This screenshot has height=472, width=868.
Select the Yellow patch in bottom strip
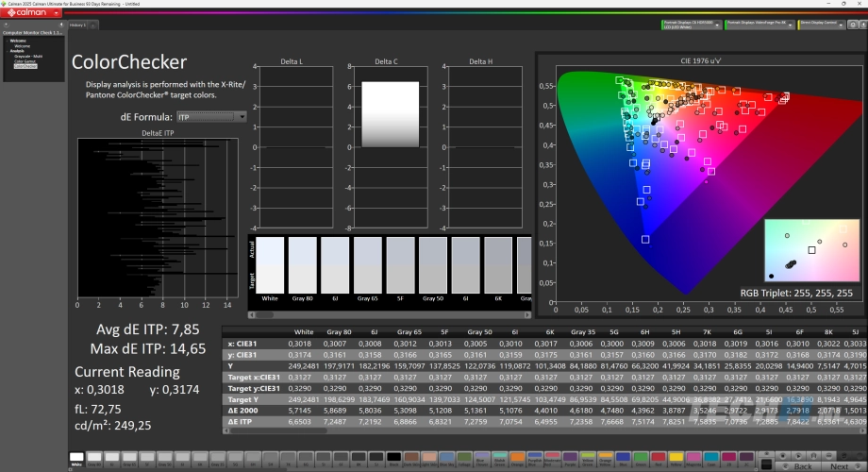676,460
